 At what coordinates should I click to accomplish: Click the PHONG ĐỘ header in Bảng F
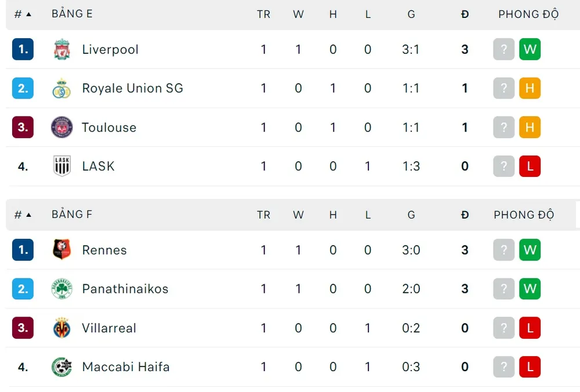click(x=524, y=215)
